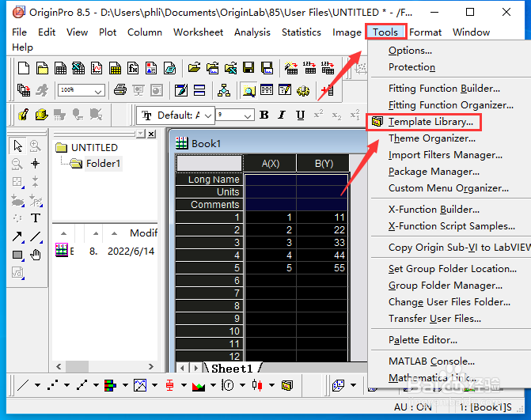Click the Save Template toolbar icon
The image size is (531, 420).
click(x=267, y=68)
